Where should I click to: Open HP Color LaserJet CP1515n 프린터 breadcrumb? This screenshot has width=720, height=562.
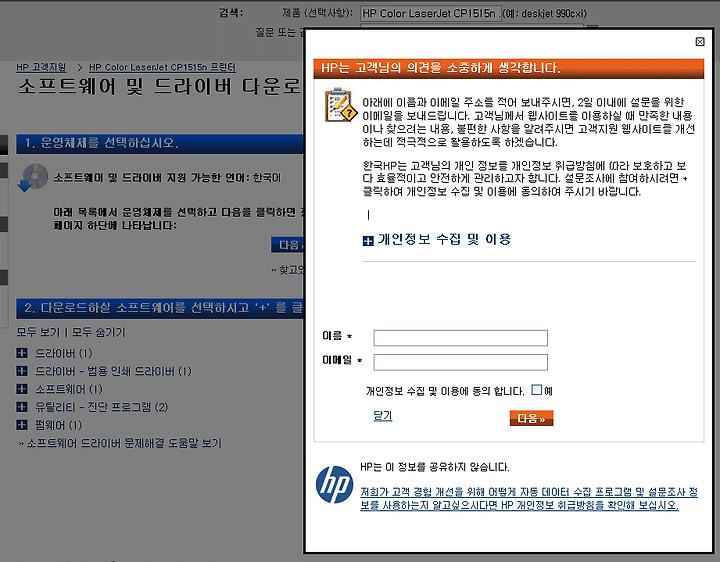click(162, 67)
